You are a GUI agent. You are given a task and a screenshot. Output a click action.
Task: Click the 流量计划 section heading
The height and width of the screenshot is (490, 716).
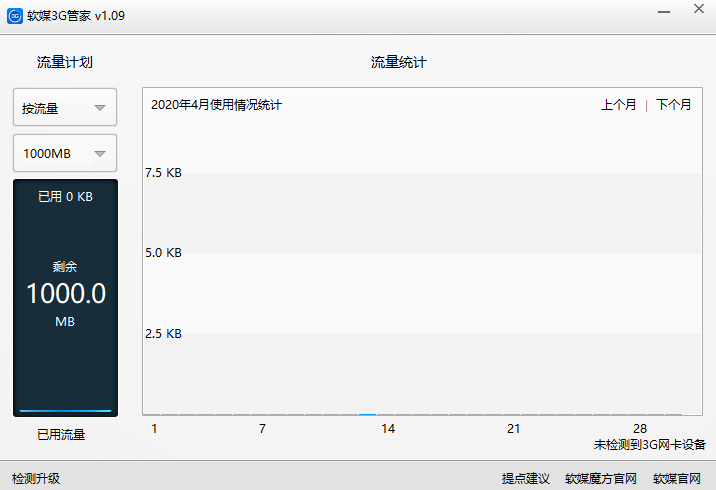pos(65,62)
